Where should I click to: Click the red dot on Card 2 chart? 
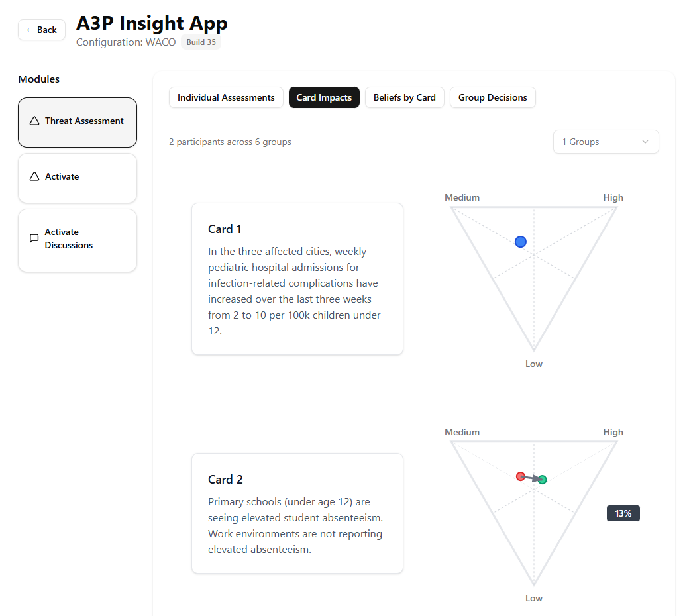click(521, 476)
